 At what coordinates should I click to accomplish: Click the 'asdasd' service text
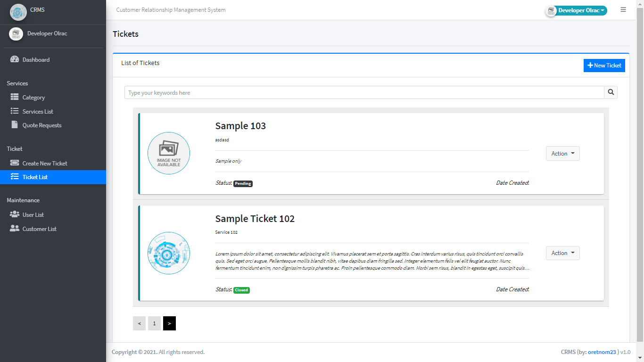pos(222,140)
